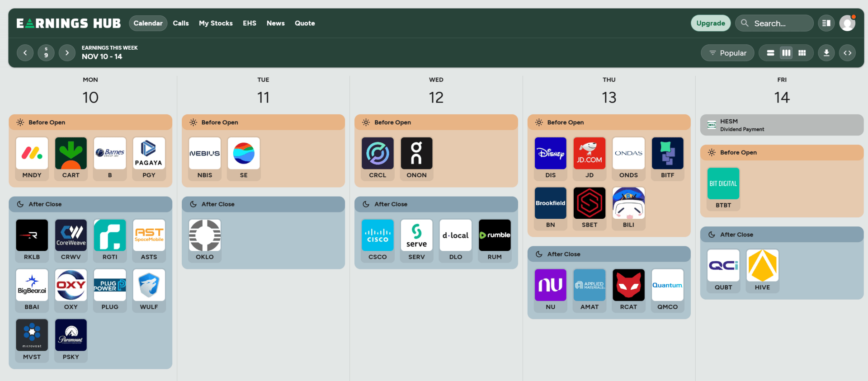The width and height of the screenshot is (868, 381).
Task: Open the Disney DIS tile
Action: pyautogui.click(x=551, y=159)
